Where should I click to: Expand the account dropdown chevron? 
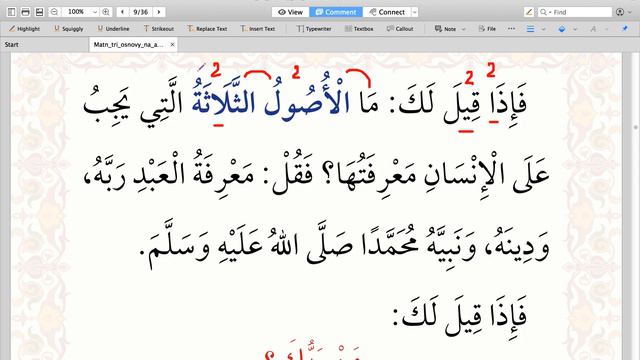click(x=629, y=12)
